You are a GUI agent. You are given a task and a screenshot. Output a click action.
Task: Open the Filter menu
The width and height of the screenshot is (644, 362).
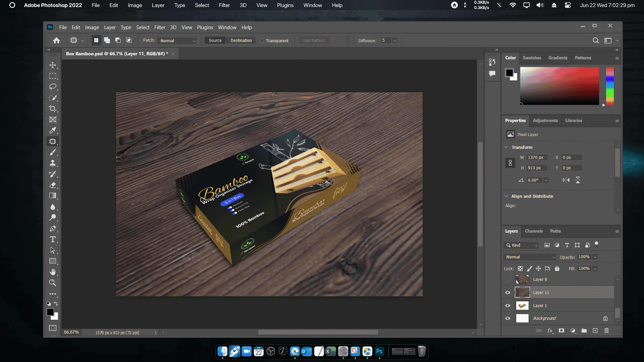point(160,27)
